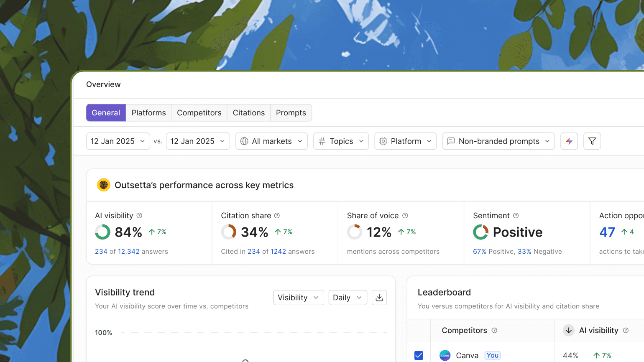Screen dimensions: 644x362
Task: Download the Visibility trend chart
Action: click(x=379, y=298)
